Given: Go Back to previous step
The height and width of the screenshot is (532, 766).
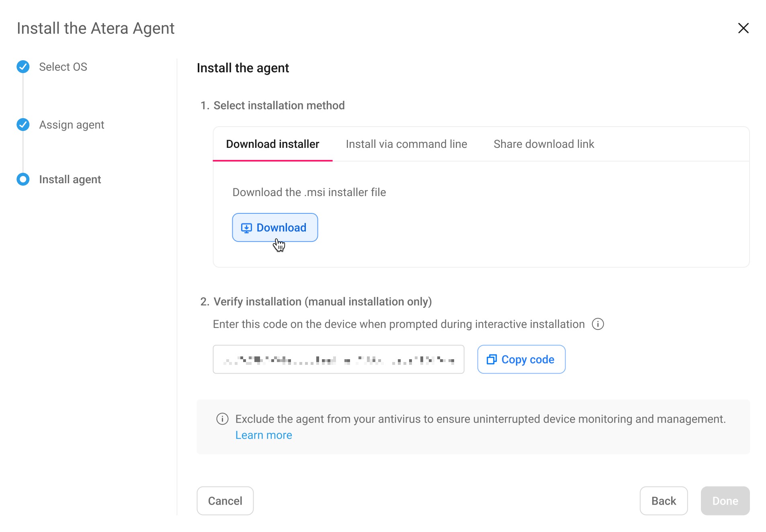Looking at the screenshot, I should click(664, 501).
